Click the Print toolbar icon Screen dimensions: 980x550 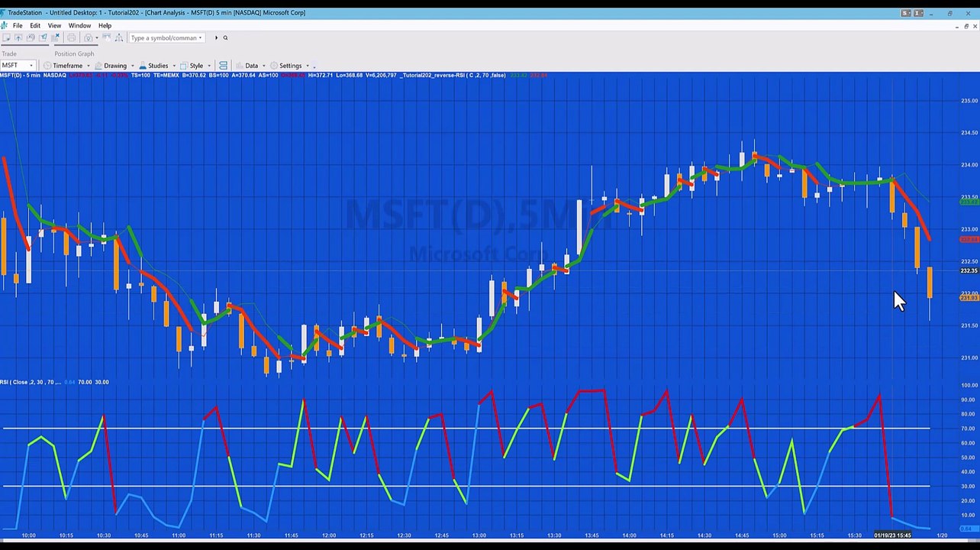[71, 37]
